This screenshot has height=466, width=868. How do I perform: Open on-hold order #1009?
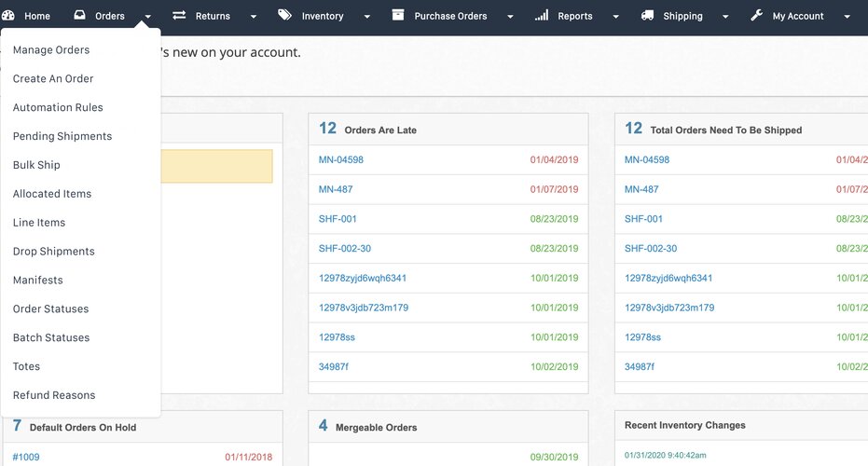[x=26, y=458]
